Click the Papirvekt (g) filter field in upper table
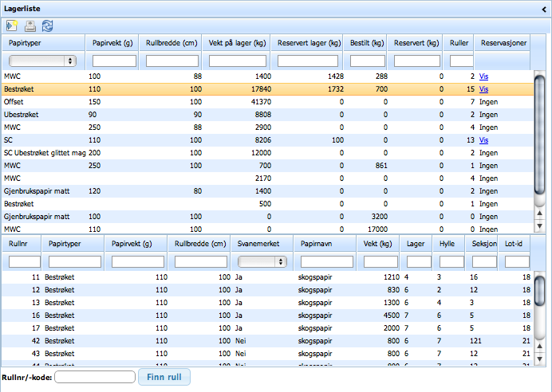 [x=114, y=61]
